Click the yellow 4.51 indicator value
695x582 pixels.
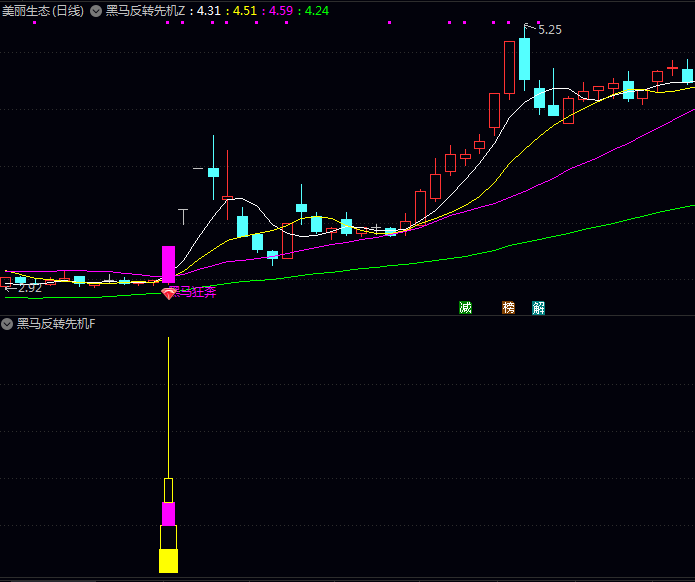coord(245,10)
